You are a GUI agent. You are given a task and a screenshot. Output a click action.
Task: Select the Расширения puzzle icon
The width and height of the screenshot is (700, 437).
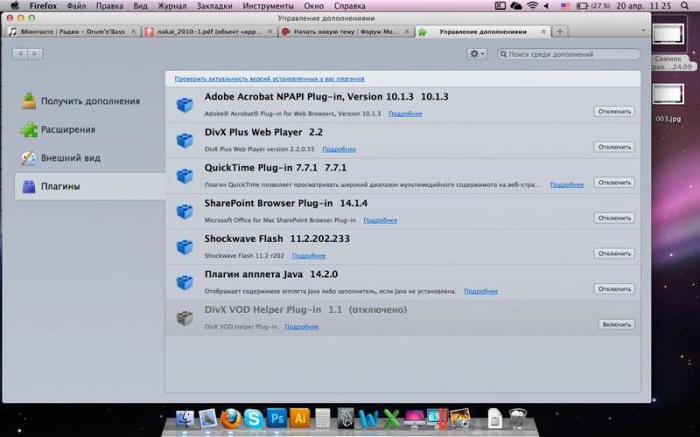coord(29,129)
